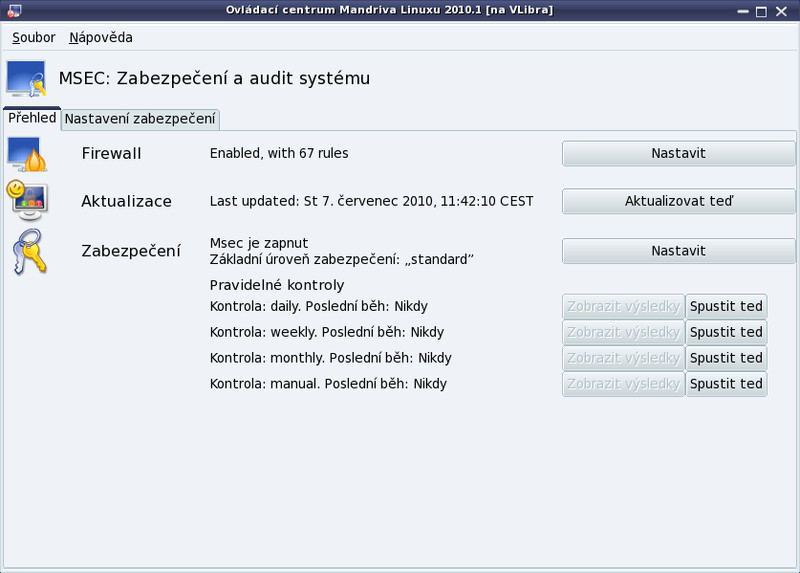Click the 'Last updated' date text
800x573 pixels.
point(371,201)
